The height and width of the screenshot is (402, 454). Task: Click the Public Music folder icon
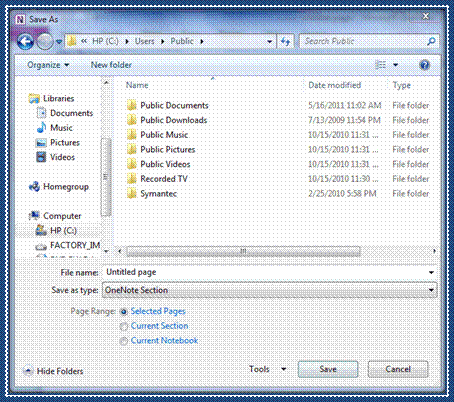pyautogui.click(x=132, y=135)
